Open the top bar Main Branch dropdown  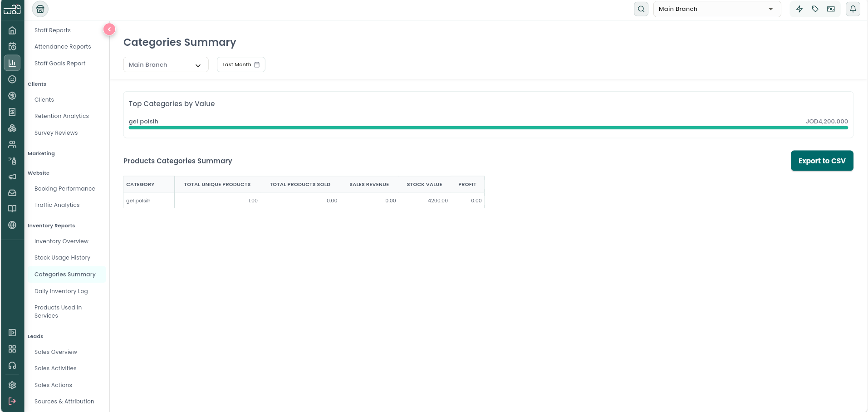coord(717,9)
